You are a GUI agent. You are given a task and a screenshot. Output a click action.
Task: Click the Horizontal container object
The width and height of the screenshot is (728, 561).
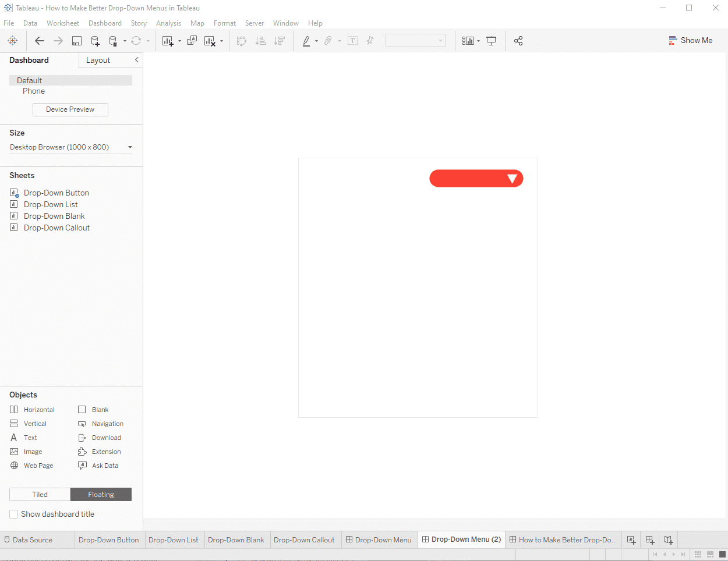click(x=32, y=410)
